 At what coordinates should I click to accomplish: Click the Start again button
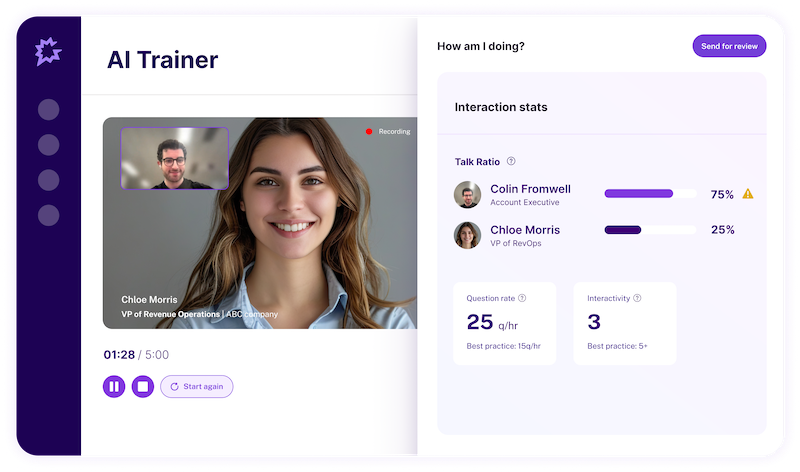(197, 386)
